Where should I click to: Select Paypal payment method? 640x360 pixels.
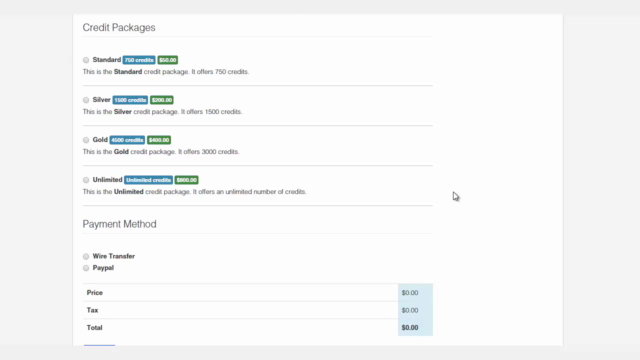click(86, 268)
